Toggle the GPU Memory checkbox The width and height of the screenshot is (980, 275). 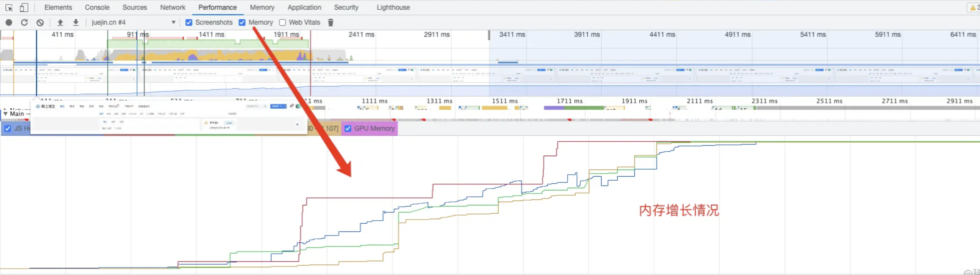pyautogui.click(x=348, y=129)
